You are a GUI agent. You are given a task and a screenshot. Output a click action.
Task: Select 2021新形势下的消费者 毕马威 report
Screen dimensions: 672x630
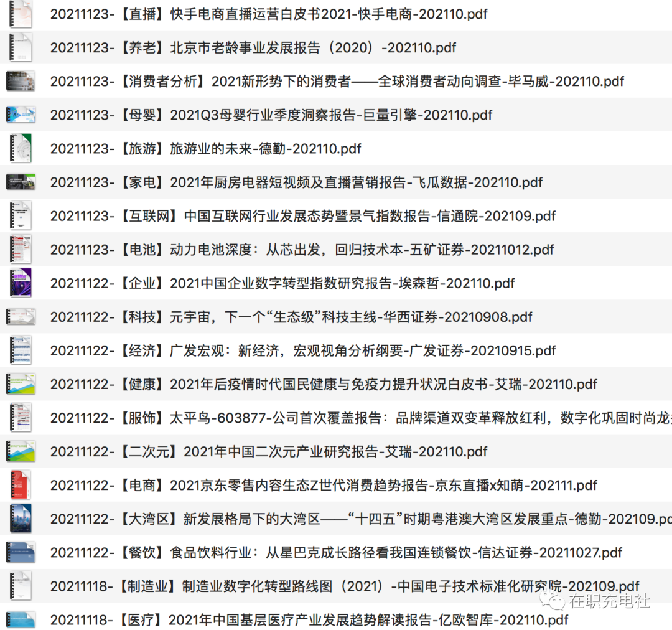pos(337,81)
